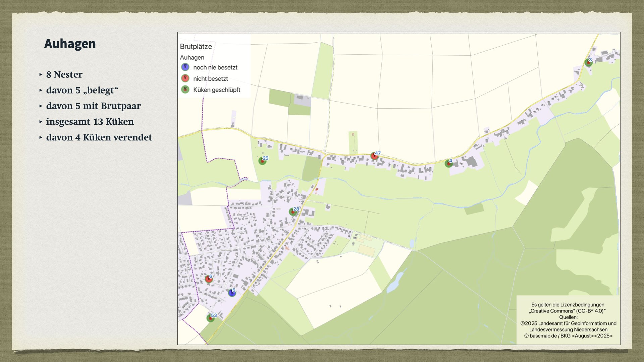Image resolution: width=644 pixels, height=362 pixels.
Task: Click nest marker number 3
Action: coord(588,62)
